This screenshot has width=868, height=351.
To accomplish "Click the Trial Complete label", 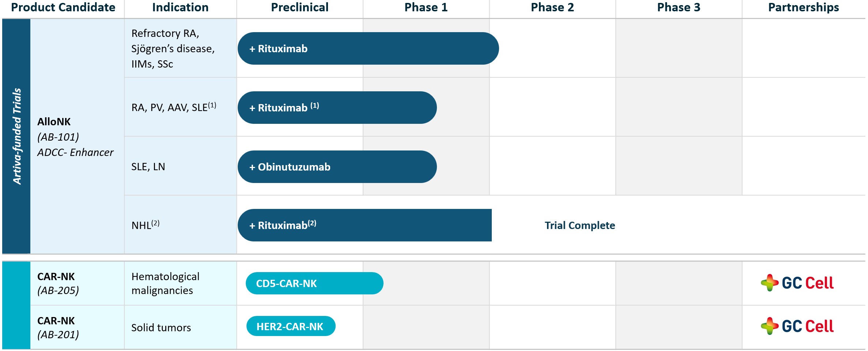I will coord(580,225).
